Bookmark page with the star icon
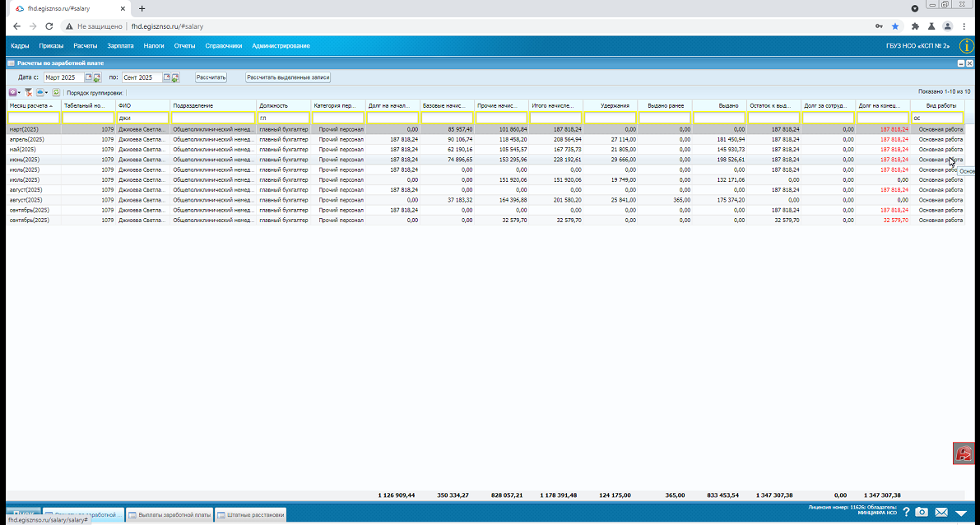Viewport: 980px width, 525px height. point(895,26)
